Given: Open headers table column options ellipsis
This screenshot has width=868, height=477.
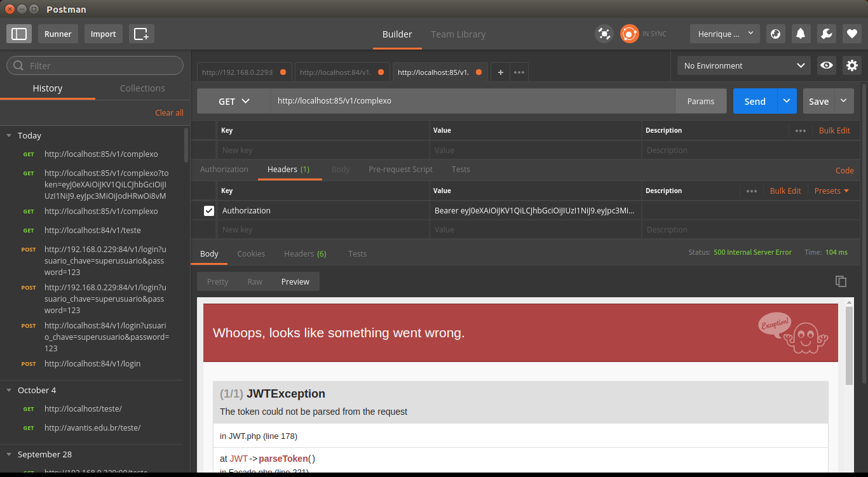Looking at the screenshot, I should click(752, 191).
